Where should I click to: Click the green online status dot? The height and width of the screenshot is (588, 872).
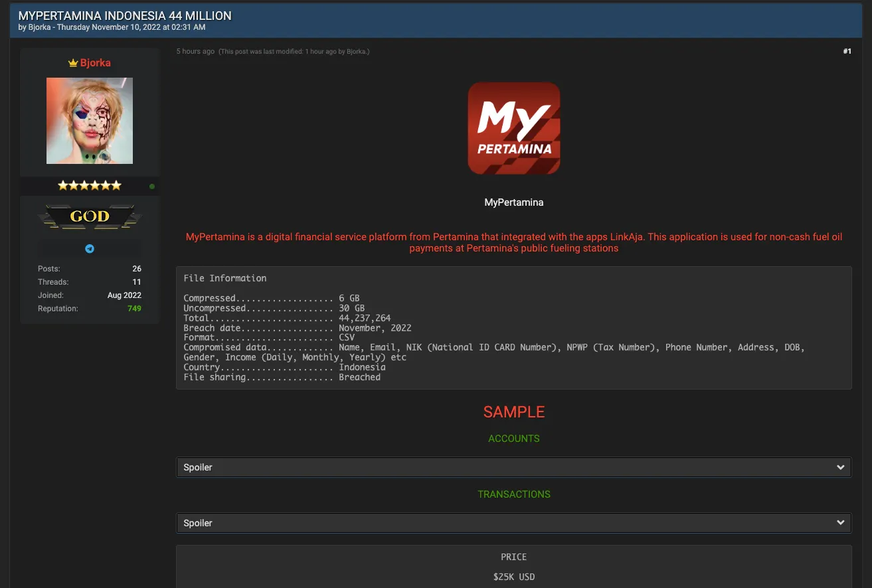[x=152, y=186]
